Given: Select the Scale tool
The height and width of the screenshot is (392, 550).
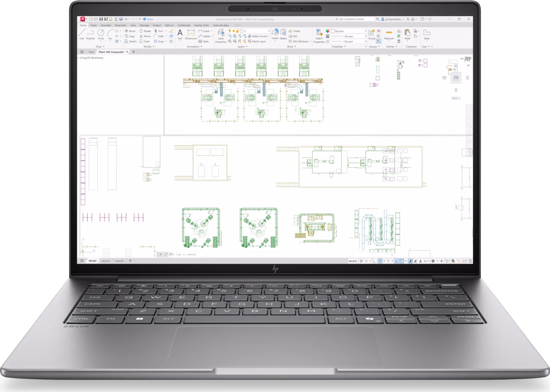Looking at the screenshot, I should (x=145, y=41).
